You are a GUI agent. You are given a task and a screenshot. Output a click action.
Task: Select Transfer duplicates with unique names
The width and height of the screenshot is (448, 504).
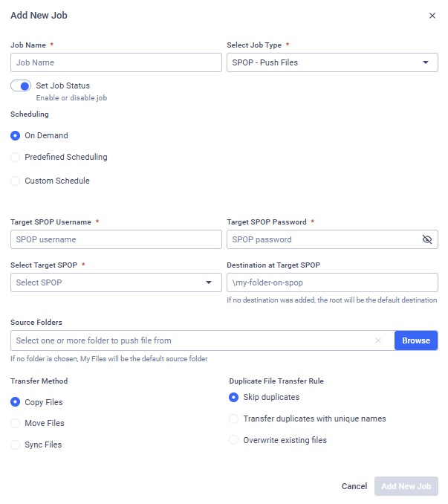pos(234,419)
